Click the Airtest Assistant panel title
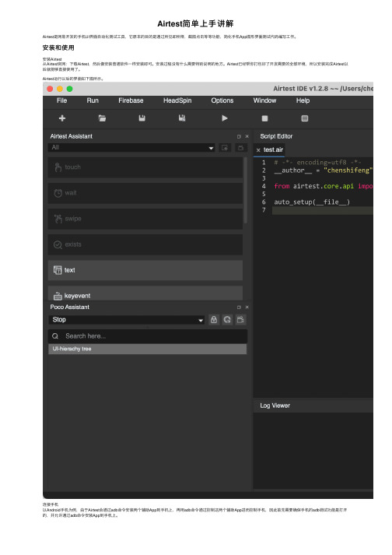The image size is (392, 555). [x=71, y=137]
